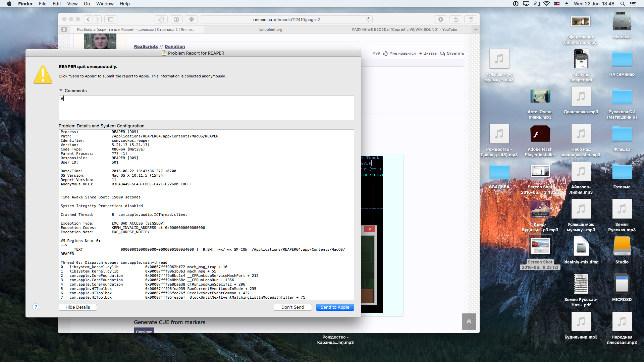Click the scroll-to-top arrow button
Viewport: 644px width, 362px height.
pyautogui.click(x=469, y=321)
